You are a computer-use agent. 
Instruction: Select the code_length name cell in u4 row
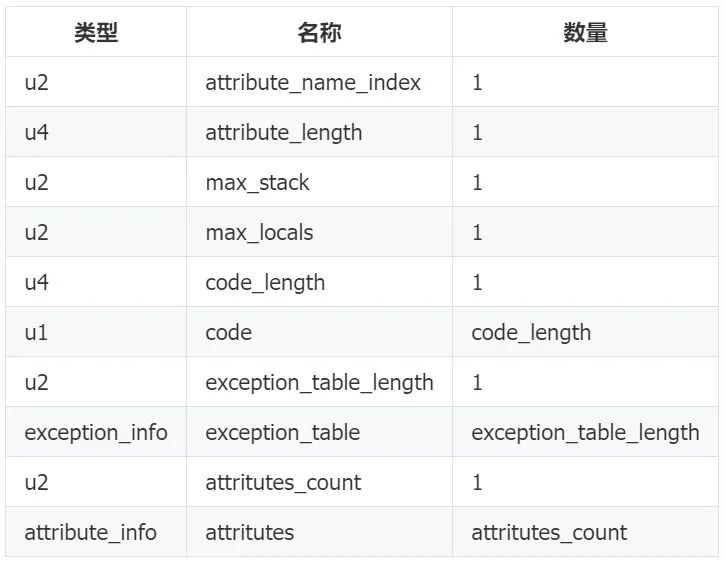pos(265,282)
